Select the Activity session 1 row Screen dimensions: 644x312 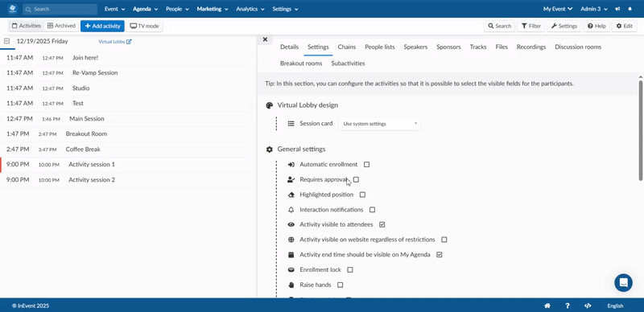click(128, 165)
